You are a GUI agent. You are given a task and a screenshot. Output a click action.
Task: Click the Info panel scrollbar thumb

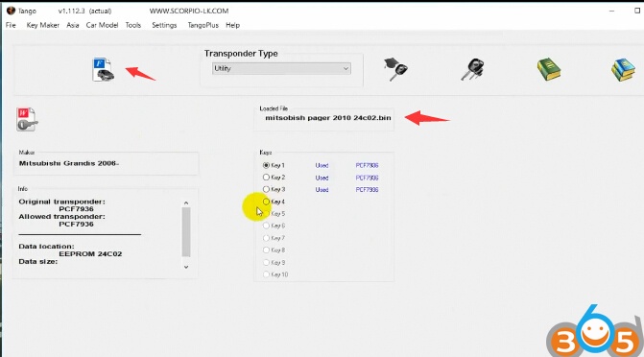tap(186, 231)
